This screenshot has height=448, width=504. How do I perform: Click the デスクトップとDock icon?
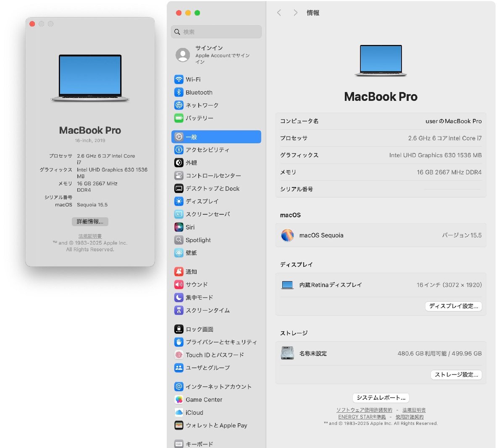(x=179, y=188)
